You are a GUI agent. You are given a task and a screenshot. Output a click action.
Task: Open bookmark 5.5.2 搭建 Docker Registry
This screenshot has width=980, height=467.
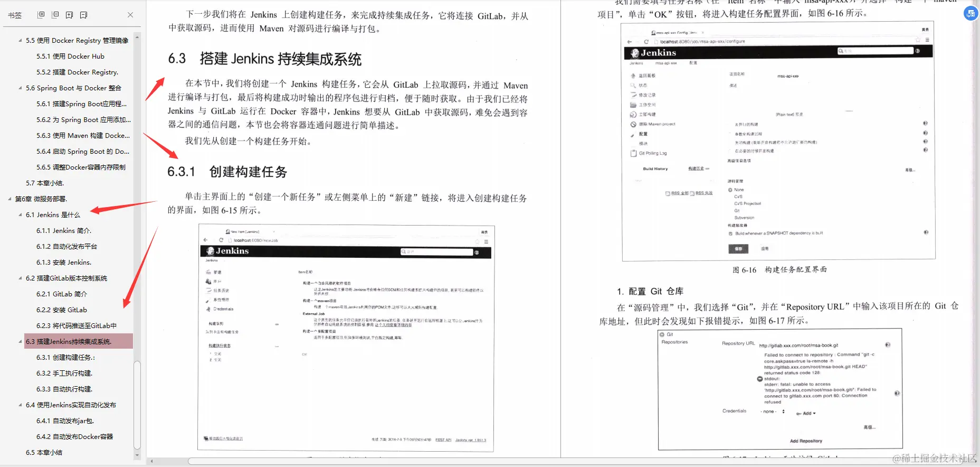77,72
